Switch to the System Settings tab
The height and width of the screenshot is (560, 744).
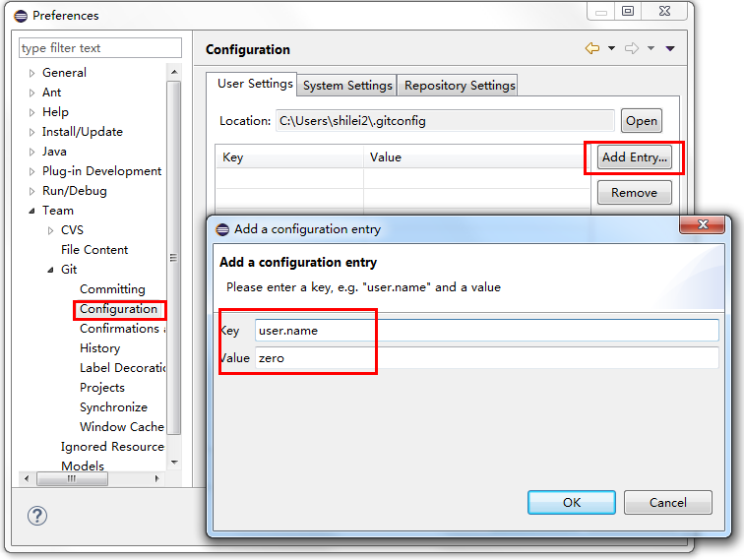pyautogui.click(x=347, y=86)
